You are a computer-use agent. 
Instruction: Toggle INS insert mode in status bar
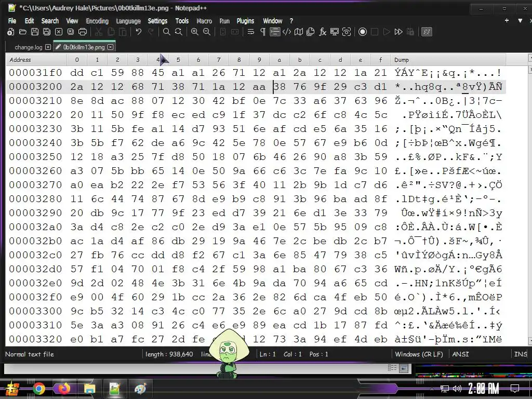tap(520, 354)
